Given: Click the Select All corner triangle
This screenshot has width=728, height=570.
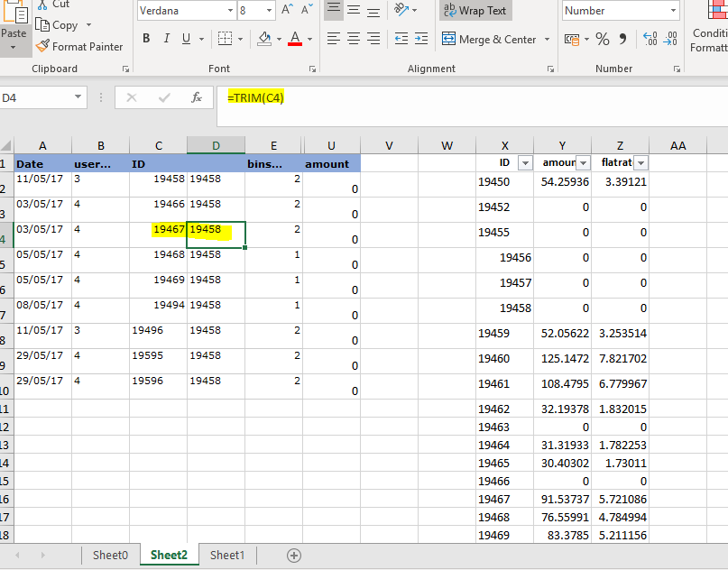Looking at the screenshot, I should coord(5,146).
